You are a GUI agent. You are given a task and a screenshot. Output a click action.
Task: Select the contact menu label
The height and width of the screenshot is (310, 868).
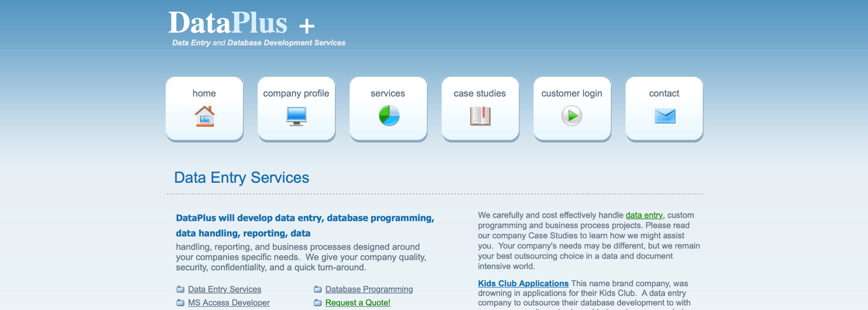(x=664, y=93)
